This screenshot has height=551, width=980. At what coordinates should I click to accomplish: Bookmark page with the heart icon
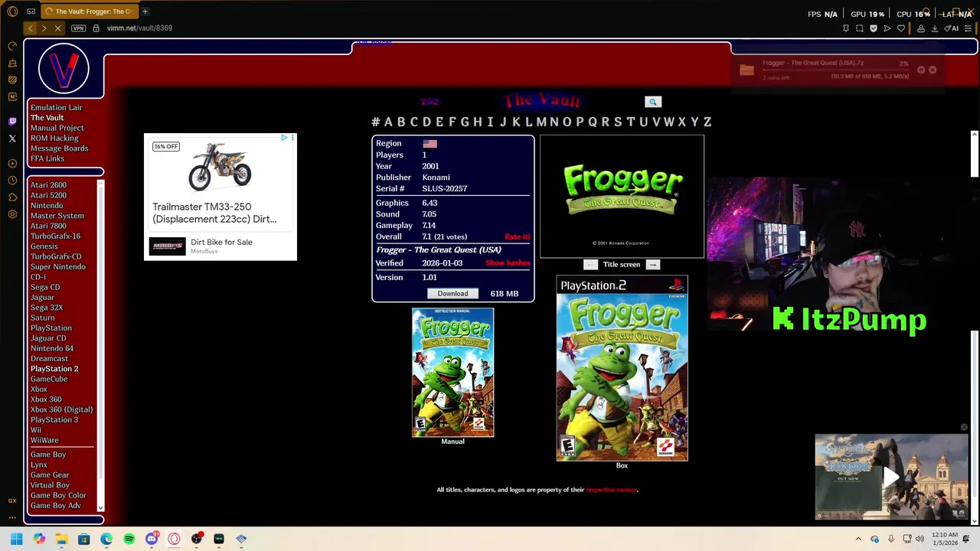tap(901, 28)
